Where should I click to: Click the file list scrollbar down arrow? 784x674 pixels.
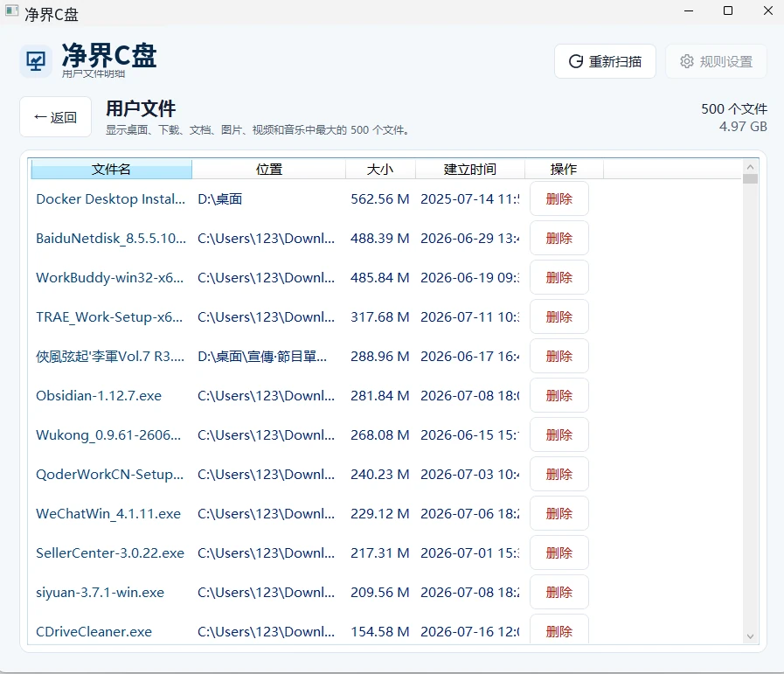pos(750,636)
